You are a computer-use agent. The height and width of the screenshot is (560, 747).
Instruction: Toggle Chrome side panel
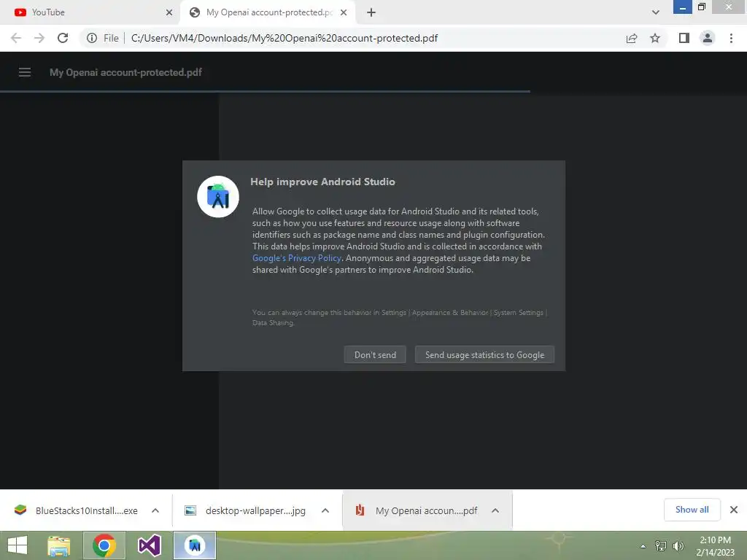click(x=684, y=38)
